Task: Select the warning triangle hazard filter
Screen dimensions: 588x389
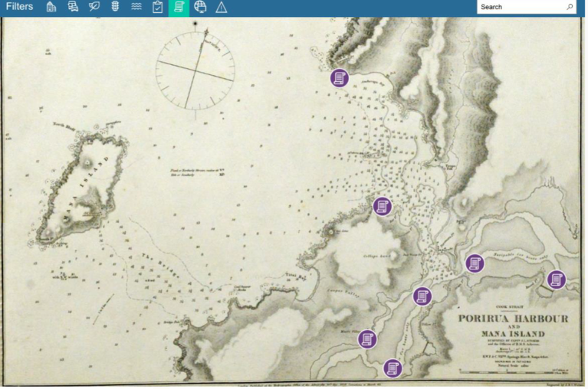Action: coord(222,7)
